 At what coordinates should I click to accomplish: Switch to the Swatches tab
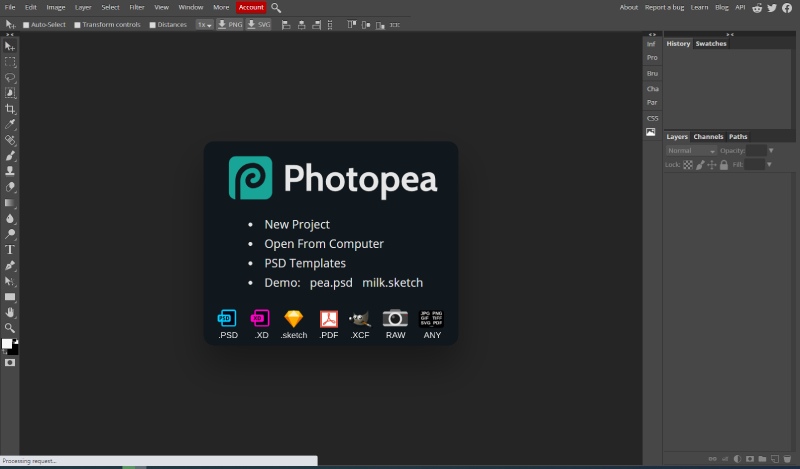coord(711,44)
